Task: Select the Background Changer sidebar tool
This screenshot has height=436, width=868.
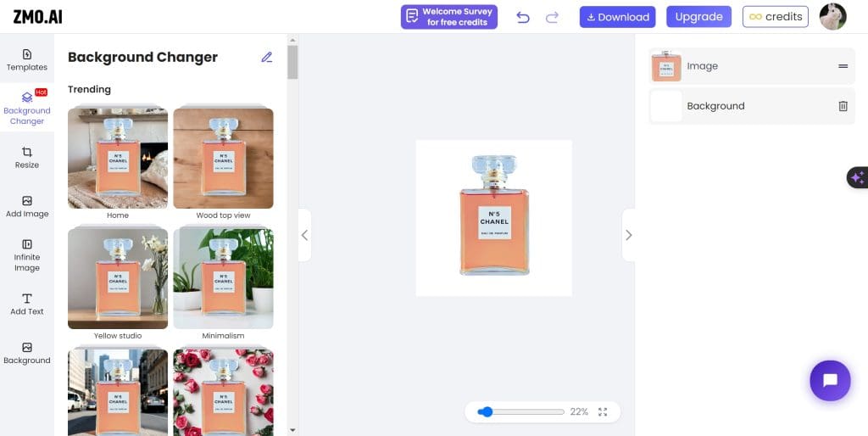Action: (26, 107)
